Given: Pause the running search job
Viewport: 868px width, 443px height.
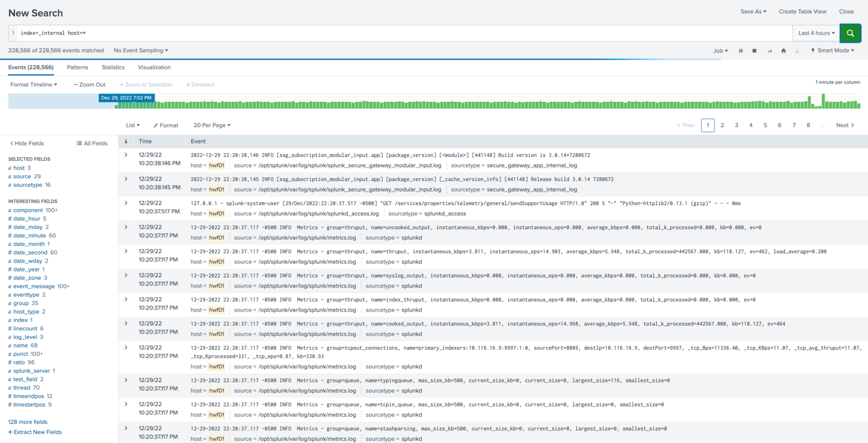Looking at the screenshot, I should pyautogui.click(x=741, y=50).
